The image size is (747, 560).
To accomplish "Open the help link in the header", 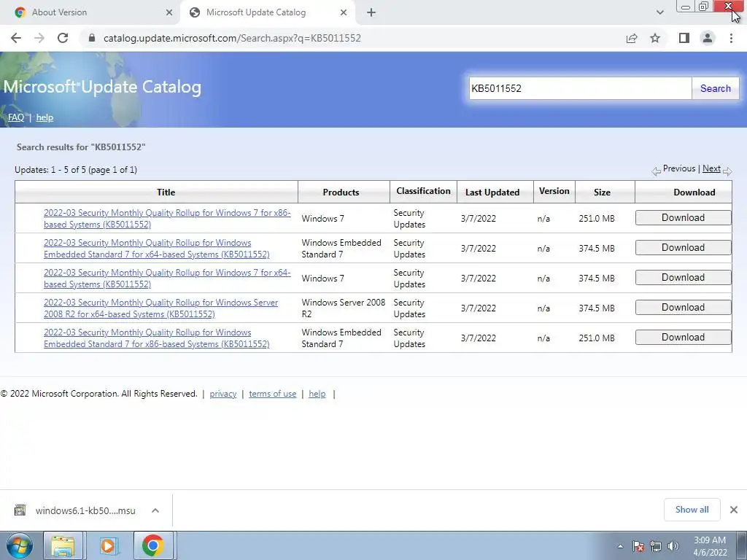I will [44, 117].
